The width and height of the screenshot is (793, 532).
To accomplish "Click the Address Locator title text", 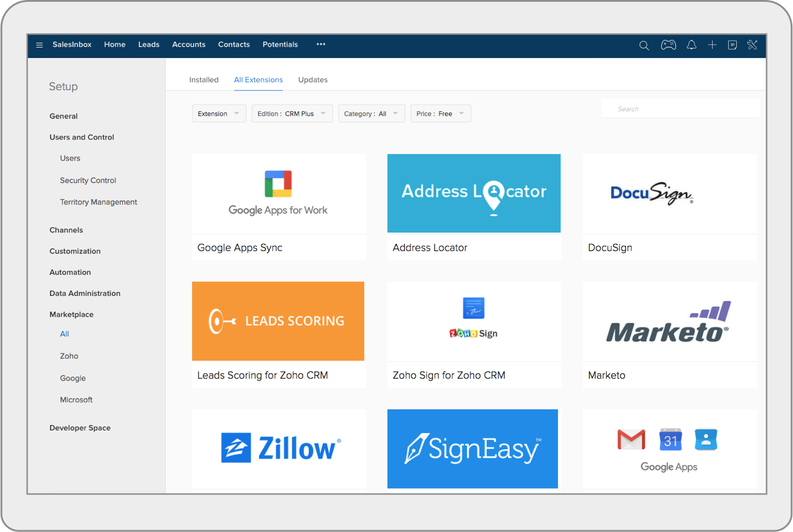I will click(x=430, y=248).
